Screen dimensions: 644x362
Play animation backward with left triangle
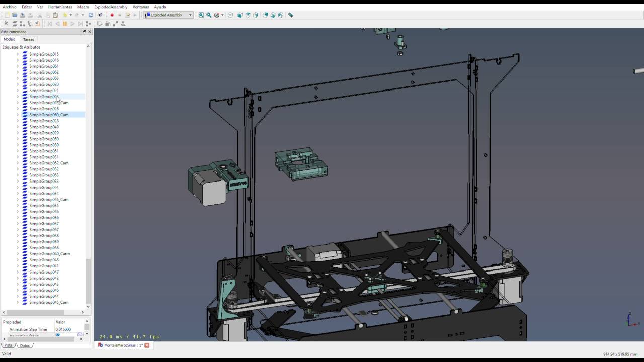click(x=57, y=24)
